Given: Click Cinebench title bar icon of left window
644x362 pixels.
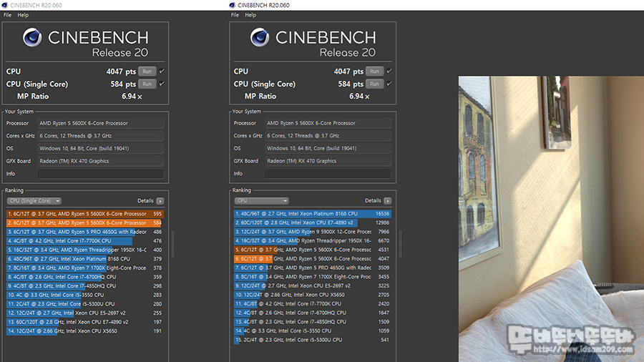Looking at the screenshot, I should click(4, 5).
